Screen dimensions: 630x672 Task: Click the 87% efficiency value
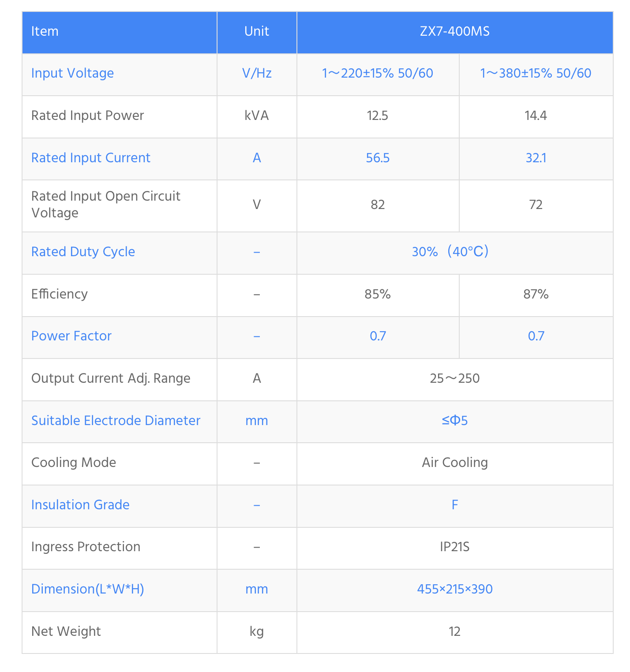pos(536,295)
